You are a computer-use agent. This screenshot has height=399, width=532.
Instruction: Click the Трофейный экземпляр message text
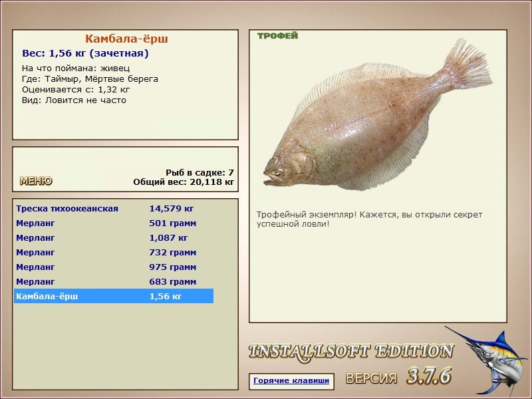[x=369, y=219]
